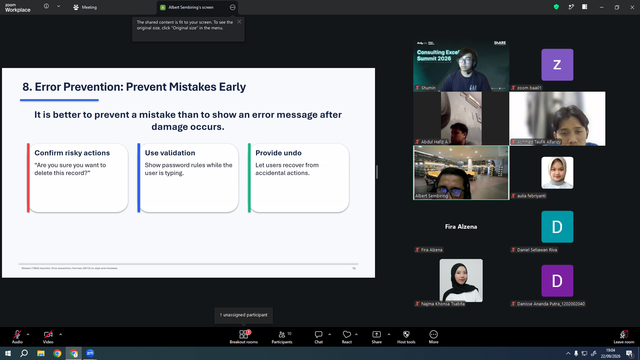Expand video options arrow
This screenshot has height=360, width=640.
tap(60, 334)
